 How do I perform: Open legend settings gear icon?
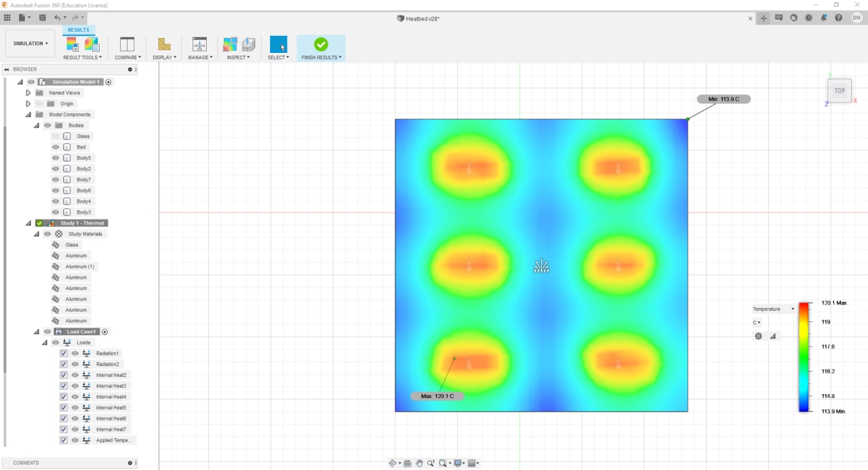(x=758, y=336)
